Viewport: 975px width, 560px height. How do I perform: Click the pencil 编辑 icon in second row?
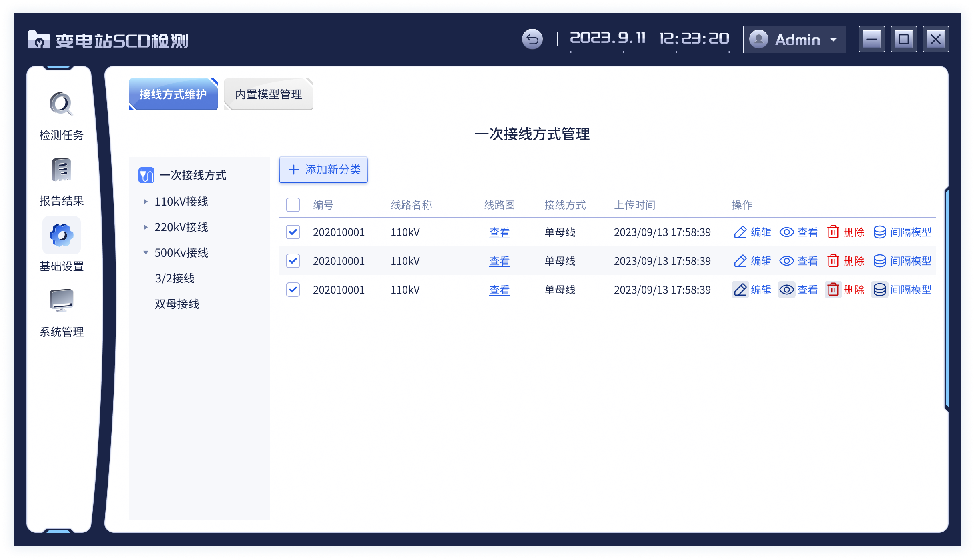point(740,261)
